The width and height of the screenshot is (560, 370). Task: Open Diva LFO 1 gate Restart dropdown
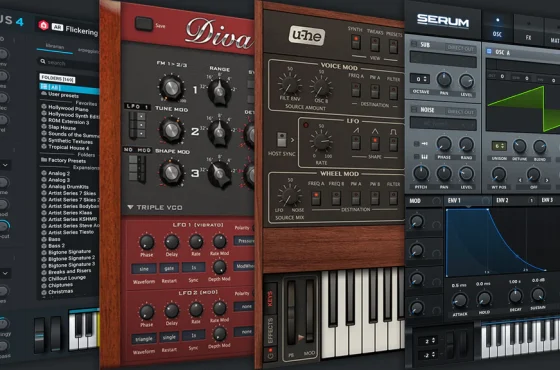coord(169,268)
